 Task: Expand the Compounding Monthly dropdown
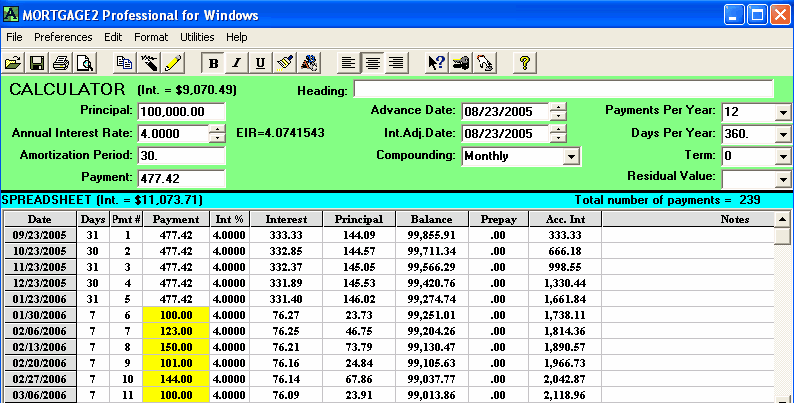[571, 156]
